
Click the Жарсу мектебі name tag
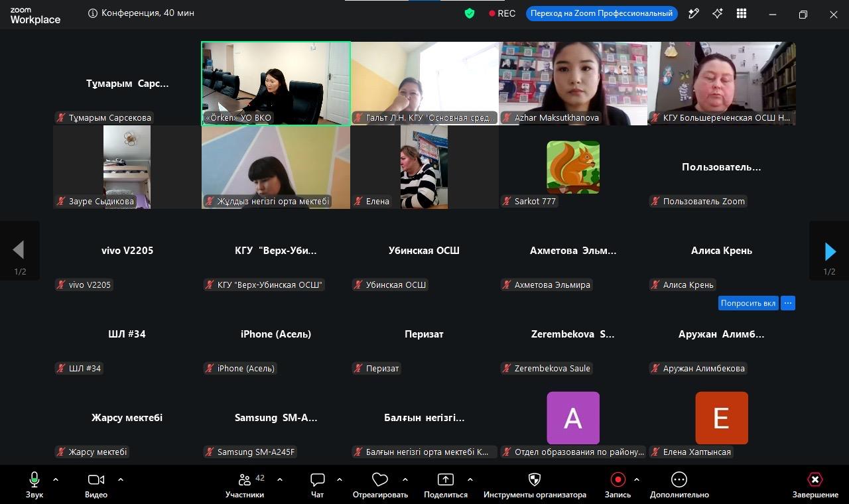pos(92,452)
